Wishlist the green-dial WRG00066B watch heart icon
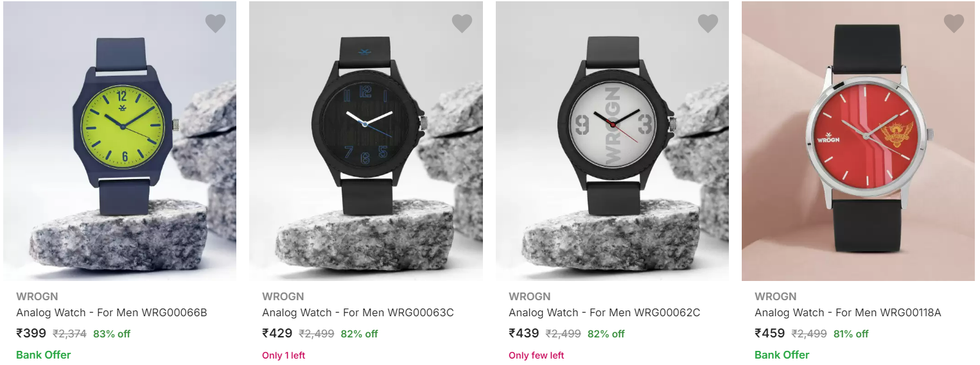980x365 pixels. tap(215, 24)
